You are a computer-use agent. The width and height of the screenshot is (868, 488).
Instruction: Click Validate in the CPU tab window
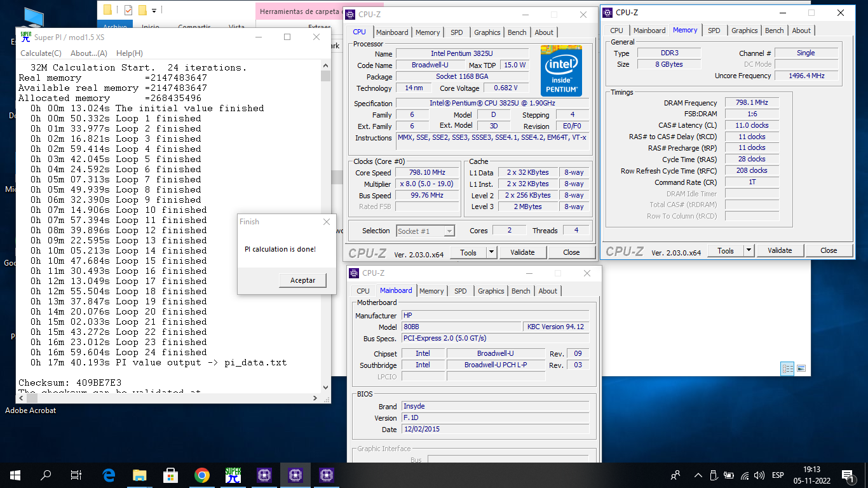coord(522,252)
